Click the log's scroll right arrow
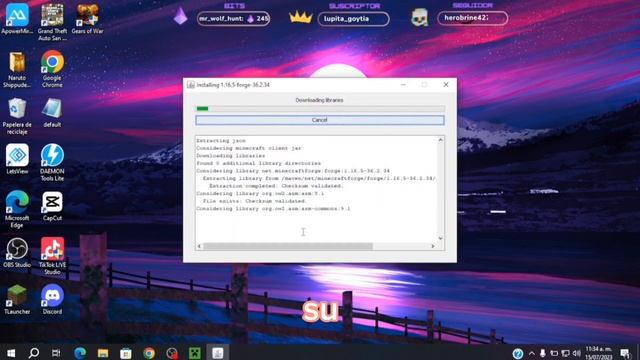Image resolution: width=640 pixels, height=360 pixels. point(433,246)
